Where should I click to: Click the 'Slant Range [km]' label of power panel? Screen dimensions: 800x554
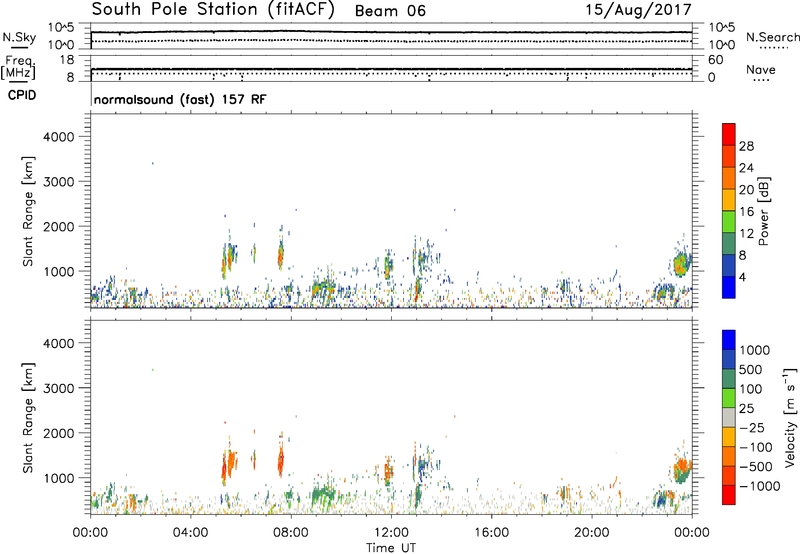(x=28, y=211)
